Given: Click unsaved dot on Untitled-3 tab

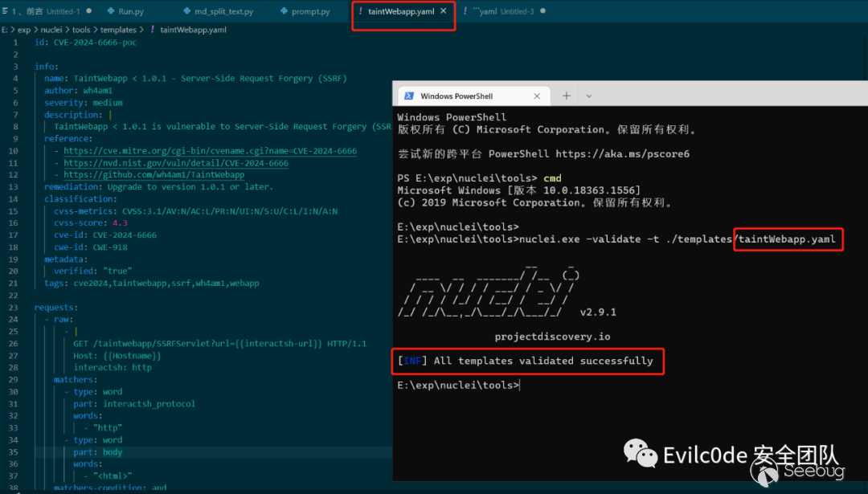Looking at the screenshot, I should [x=542, y=11].
